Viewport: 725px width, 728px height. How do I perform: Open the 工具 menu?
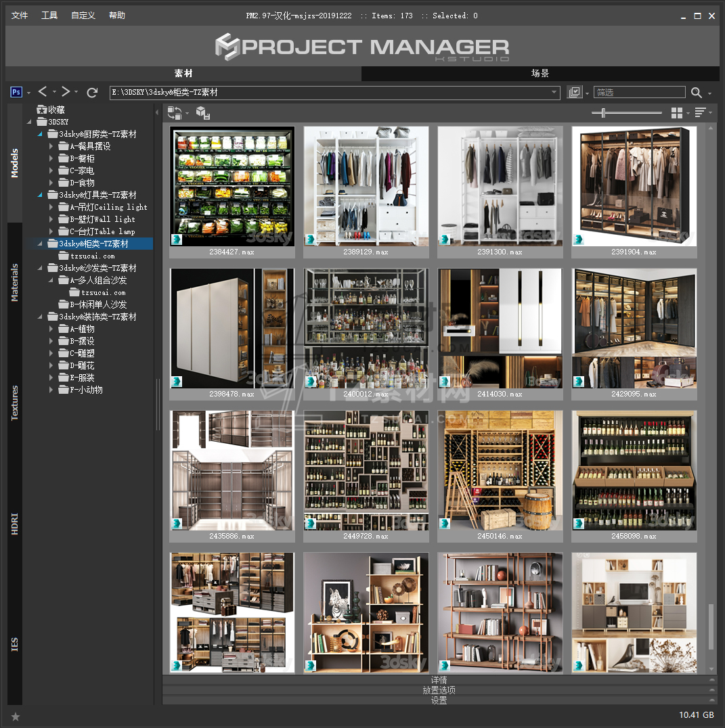point(49,16)
